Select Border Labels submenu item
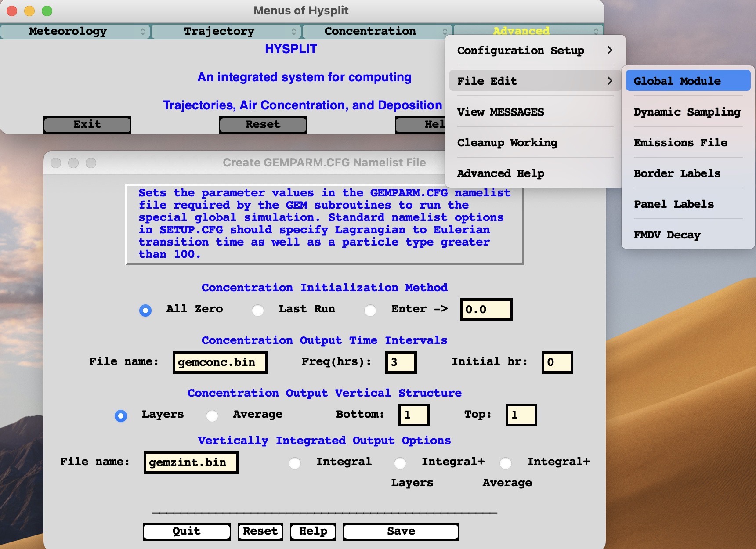The width and height of the screenshot is (756, 549). click(688, 173)
